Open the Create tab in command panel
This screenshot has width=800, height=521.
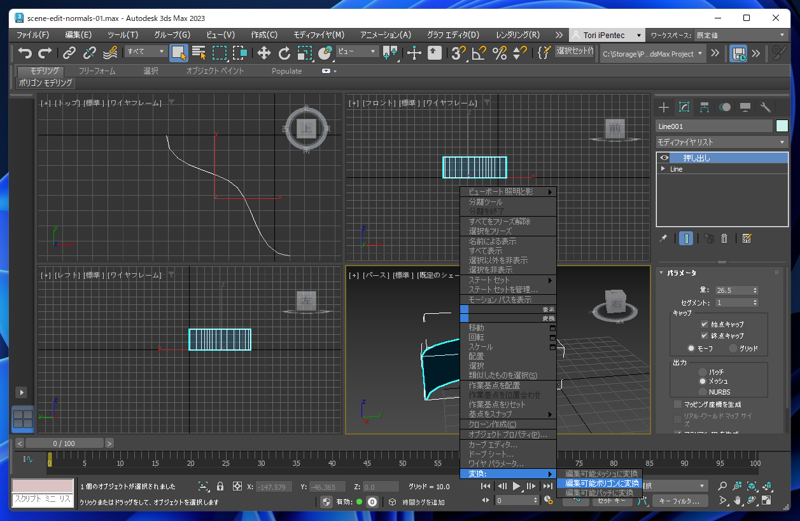pyautogui.click(x=664, y=107)
